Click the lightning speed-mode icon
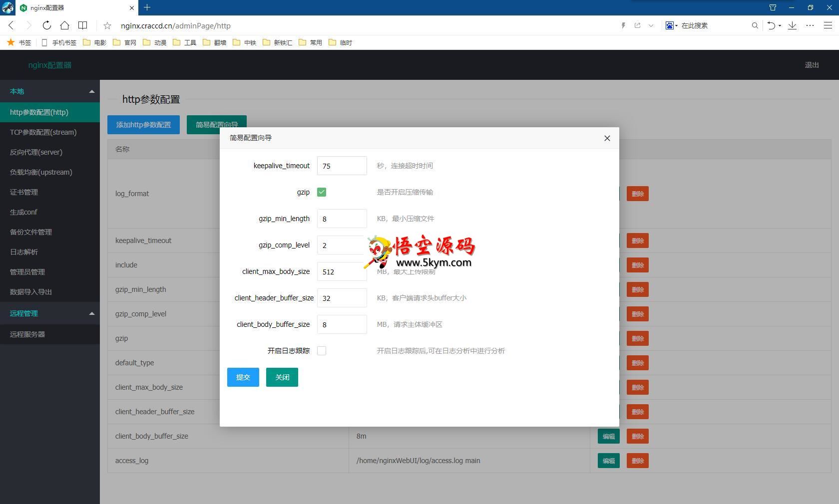The width and height of the screenshot is (839, 504). pyautogui.click(x=623, y=25)
